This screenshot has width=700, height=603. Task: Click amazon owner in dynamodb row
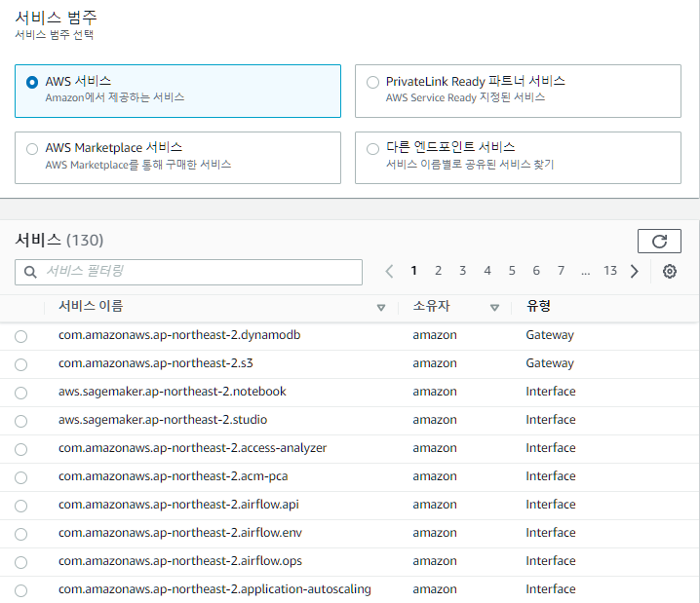point(435,335)
